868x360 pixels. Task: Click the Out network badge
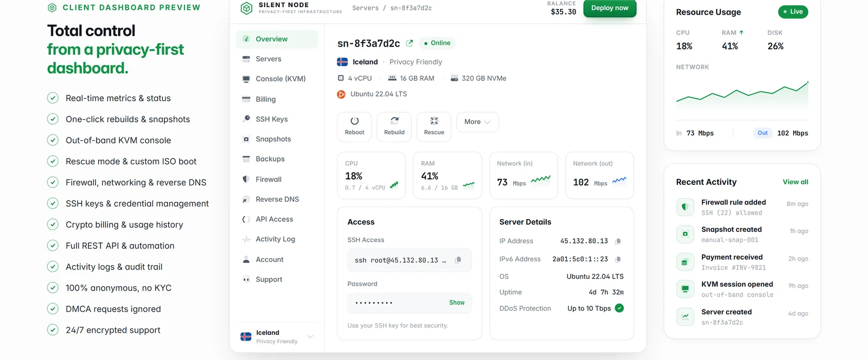click(762, 133)
